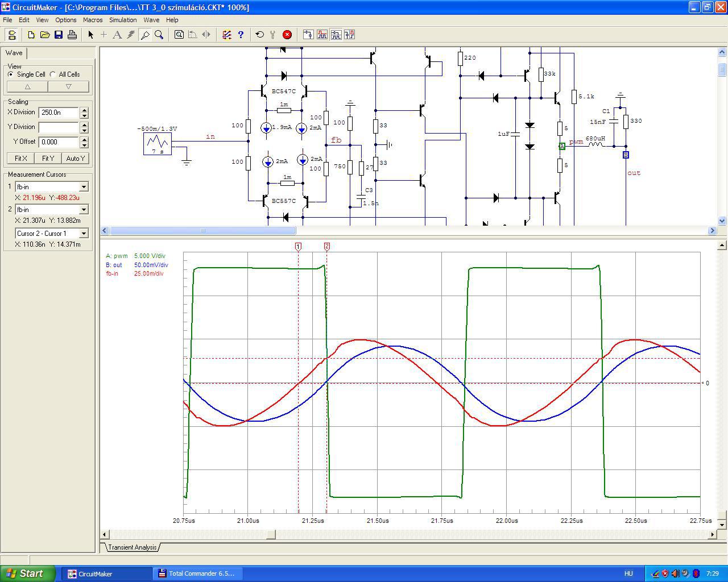This screenshot has width=728, height=582.
Task: Open cursor 1 fb-in dropdown
Action: click(x=84, y=187)
